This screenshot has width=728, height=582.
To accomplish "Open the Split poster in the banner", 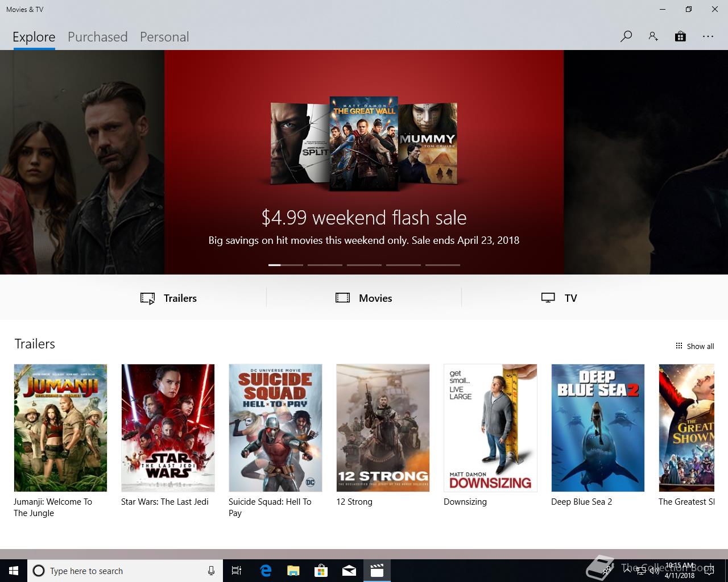I will click(300, 143).
